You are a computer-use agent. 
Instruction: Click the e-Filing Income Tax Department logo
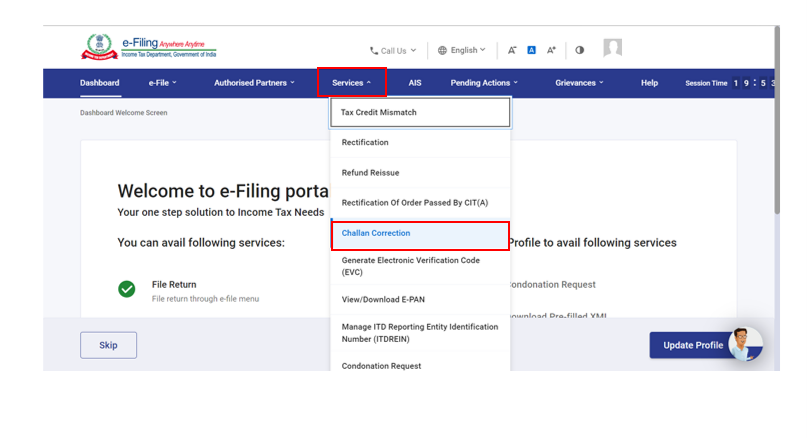(x=149, y=49)
